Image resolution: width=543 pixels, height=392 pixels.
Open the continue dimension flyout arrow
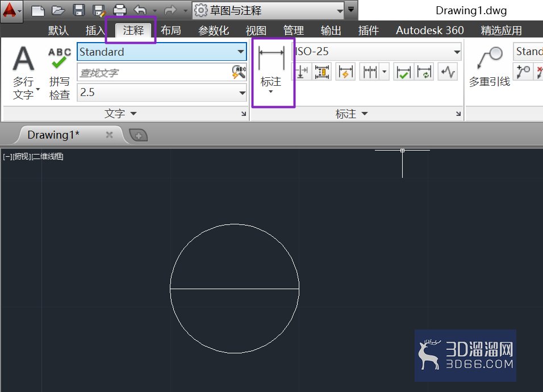coord(384,72)
